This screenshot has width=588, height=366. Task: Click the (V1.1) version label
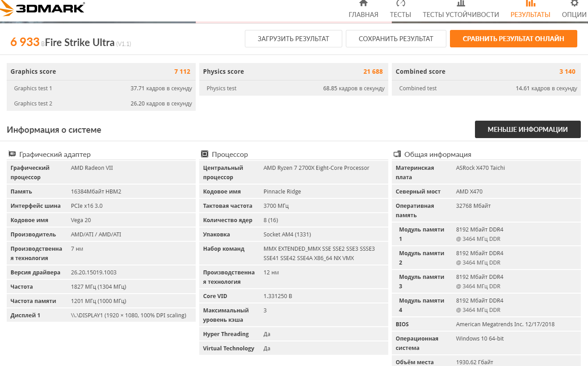[124, 43]
